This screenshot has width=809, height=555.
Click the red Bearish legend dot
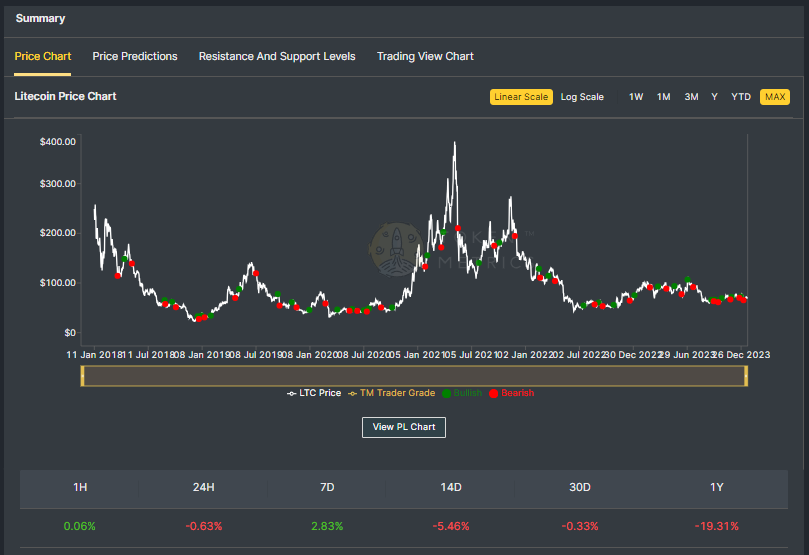494,393
